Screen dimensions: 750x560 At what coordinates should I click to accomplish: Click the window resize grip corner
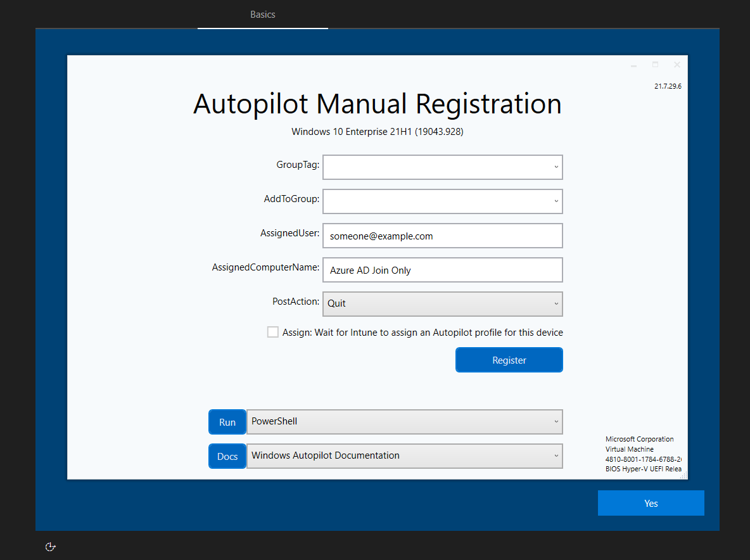[x=684, y=475]
